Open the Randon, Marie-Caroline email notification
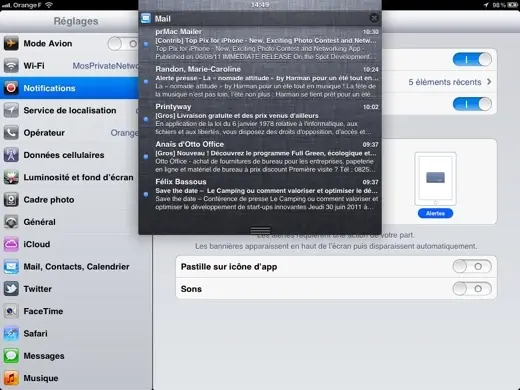This screenshot has height=390, width=520. [x=260, y=82]
